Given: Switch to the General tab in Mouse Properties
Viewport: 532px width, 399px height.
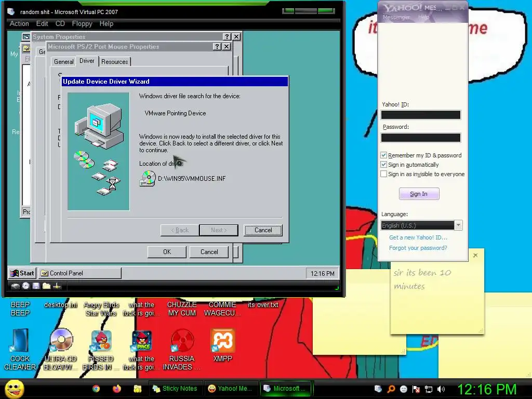Looking at the screenshot, I should click(64, 62).
